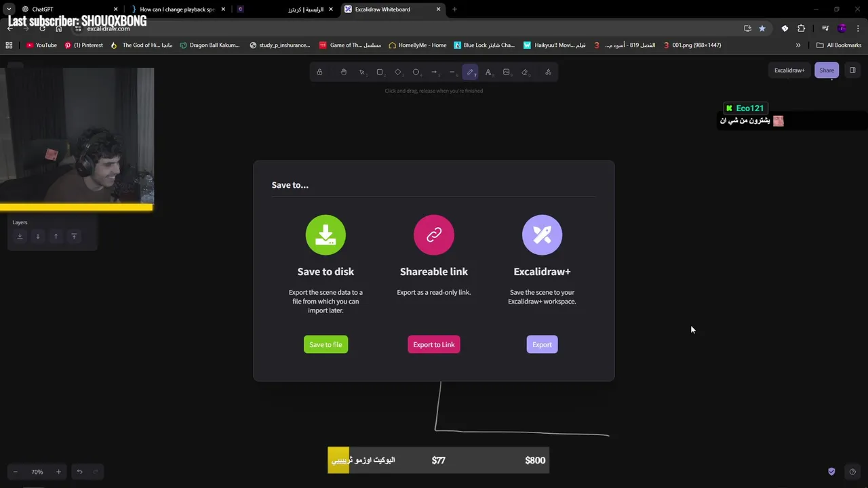Click the bookmark star icon
This screenshot has height=488, width=868.
[762, 28]
